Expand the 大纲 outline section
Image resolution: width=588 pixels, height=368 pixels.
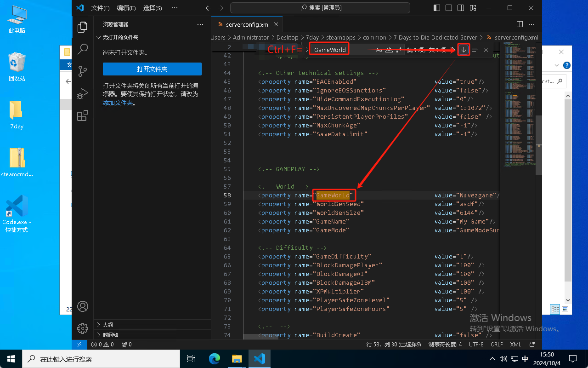click(108, 325)
